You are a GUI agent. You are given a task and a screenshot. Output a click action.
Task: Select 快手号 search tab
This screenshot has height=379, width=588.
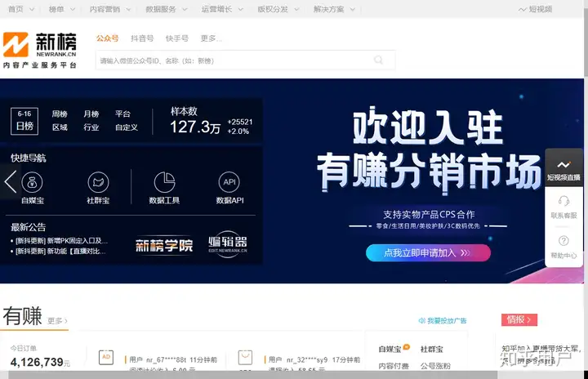pyautogui.click(x=177, y=38)
